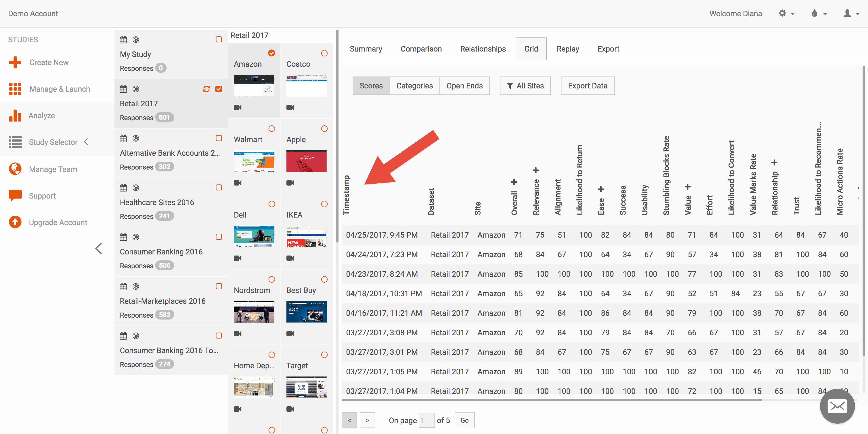Uncheck the Retail 2017 study checkbox

click(219, 89)
